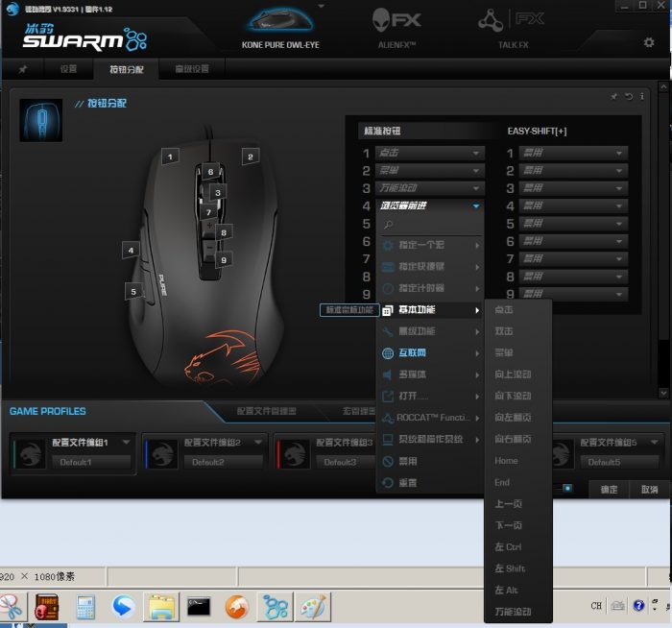This screenshot has width=672, height=628.
Task: Click the pin icon tab
Action: click(x=23, y=69)
